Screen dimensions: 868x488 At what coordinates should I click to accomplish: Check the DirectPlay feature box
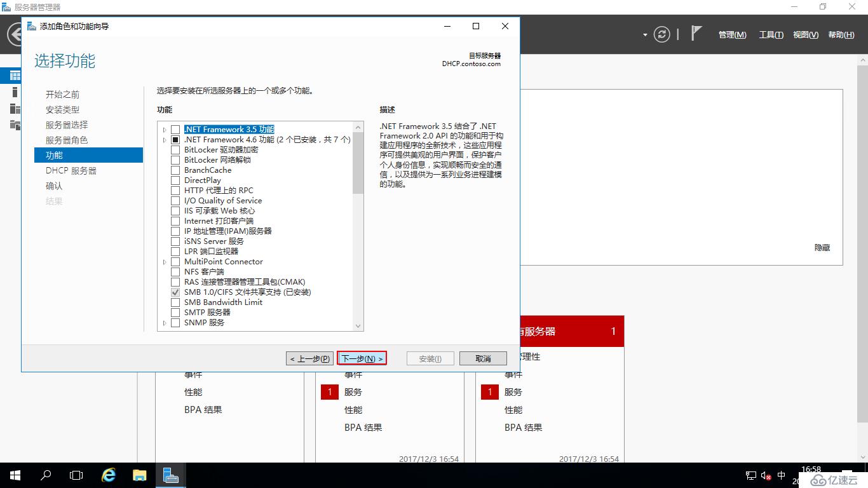(x=175, y=180)
